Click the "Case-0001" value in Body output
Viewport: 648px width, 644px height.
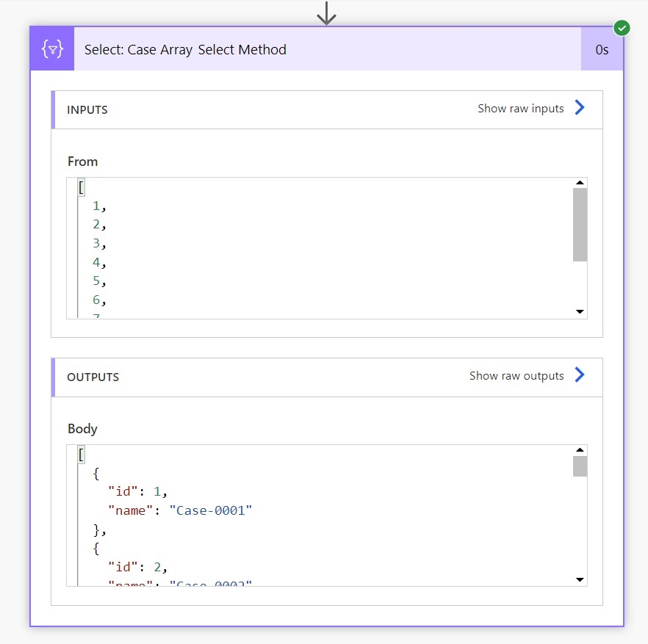[x=211, y=510]
